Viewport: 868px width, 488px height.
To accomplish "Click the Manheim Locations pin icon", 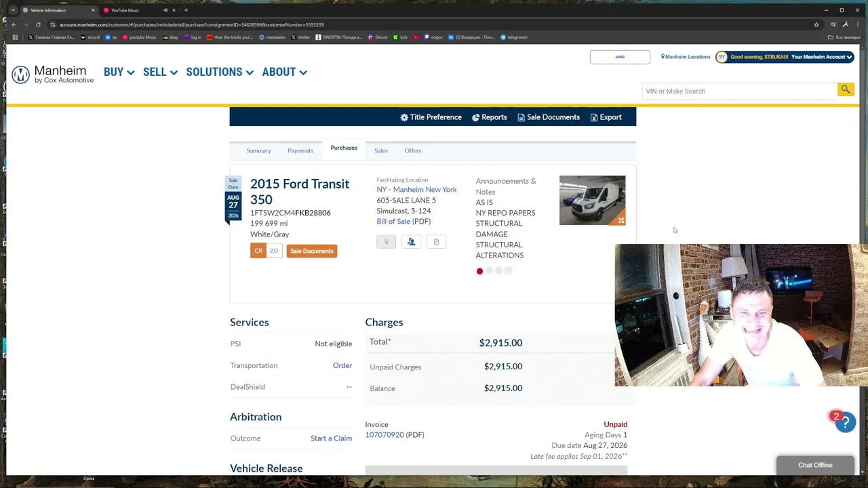I will [663, 57].
